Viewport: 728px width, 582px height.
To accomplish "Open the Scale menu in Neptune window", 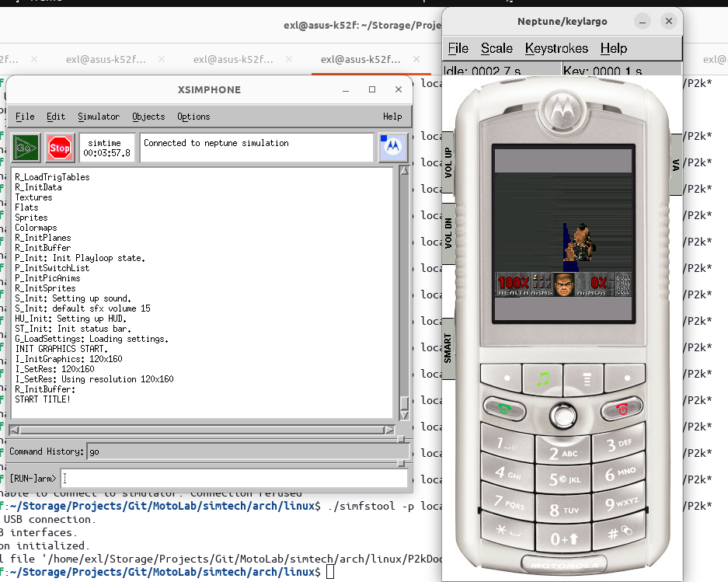I will (496, 48).
